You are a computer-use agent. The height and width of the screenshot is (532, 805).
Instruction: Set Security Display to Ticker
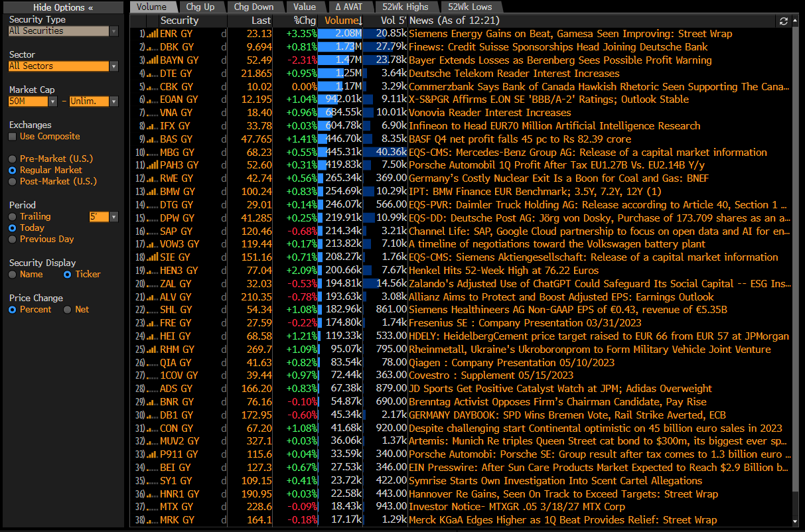pyautogui.click(x=67, y=275)
